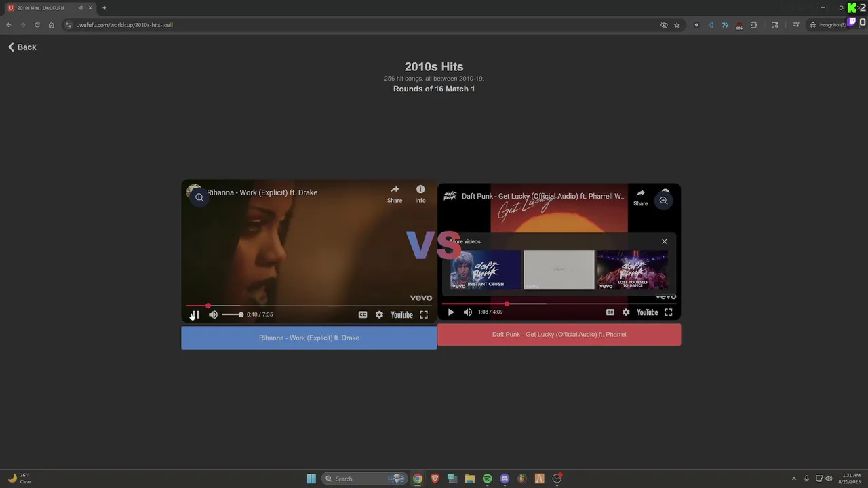Mute the Daft Punk video volume icon
The height and width of the screenshot is (488, 868).
pos(468,312)
